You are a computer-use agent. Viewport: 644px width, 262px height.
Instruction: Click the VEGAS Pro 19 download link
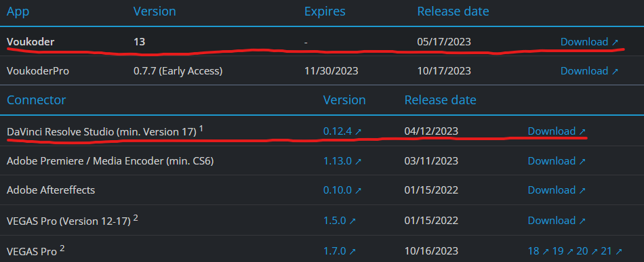tap(562, 251)
